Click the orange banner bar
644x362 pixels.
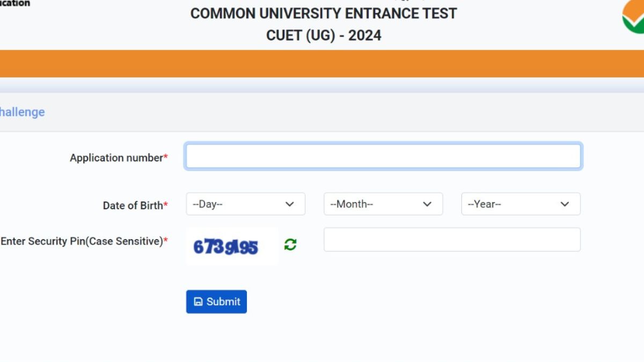322,63
